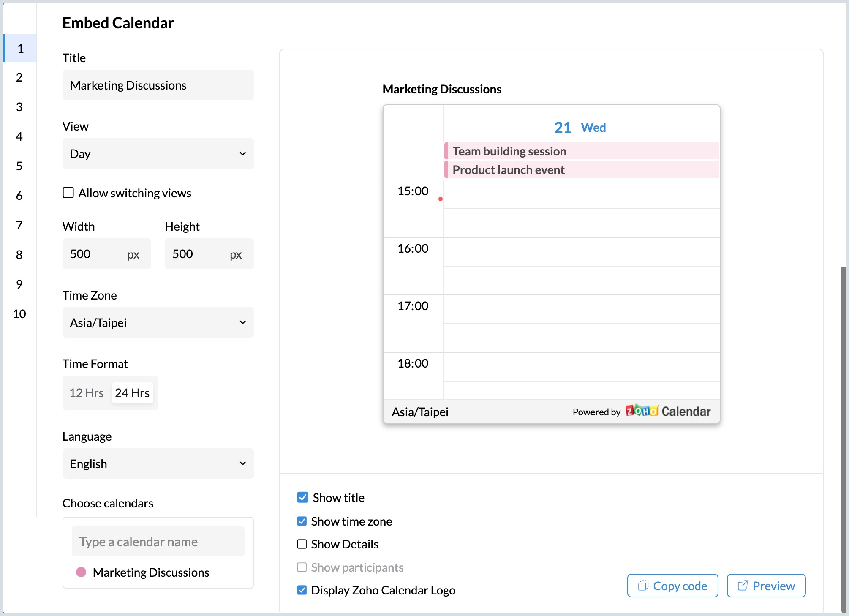Click the Show participants checkbox
849x616 pixels.
302,567
